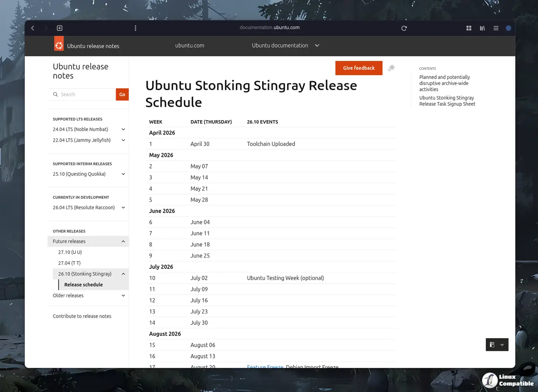The width and height of the screenshot is (538, 392).
Task: Open Contribute to release notes link
Action: point(82,316)
